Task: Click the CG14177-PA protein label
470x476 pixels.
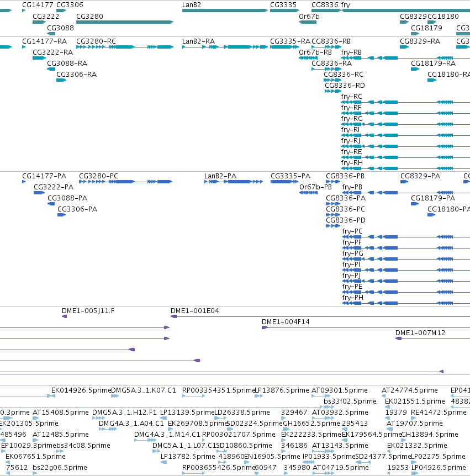Action: coord(44,176)
